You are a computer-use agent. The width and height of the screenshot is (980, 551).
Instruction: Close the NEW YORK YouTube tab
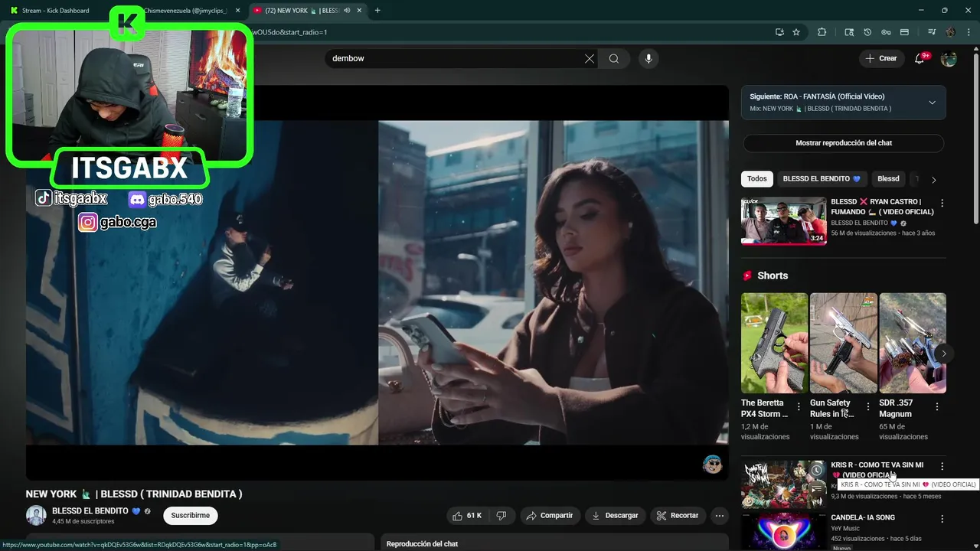(x=360, y=11)
